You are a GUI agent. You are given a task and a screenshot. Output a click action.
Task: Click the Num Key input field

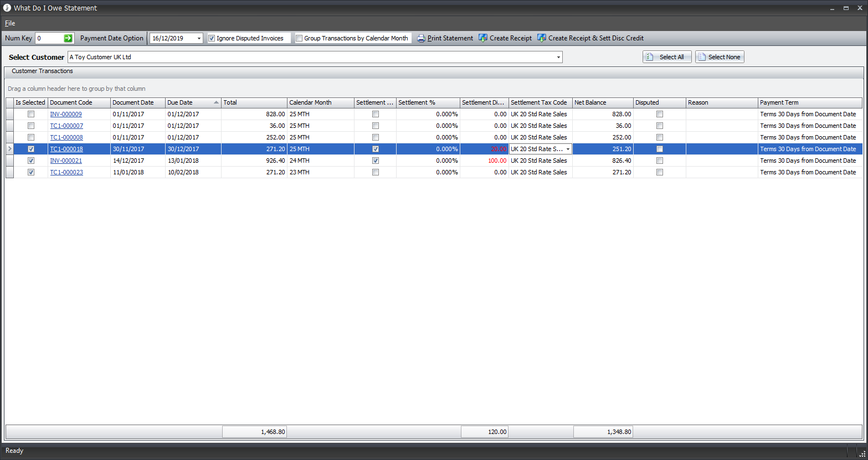[x=49, y=38]
